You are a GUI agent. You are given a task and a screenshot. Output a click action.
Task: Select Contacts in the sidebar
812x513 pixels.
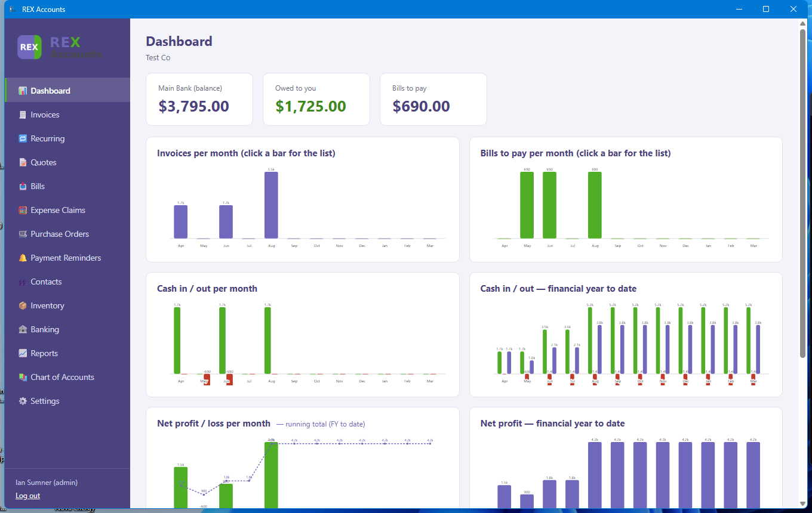[x=67, y=282]
